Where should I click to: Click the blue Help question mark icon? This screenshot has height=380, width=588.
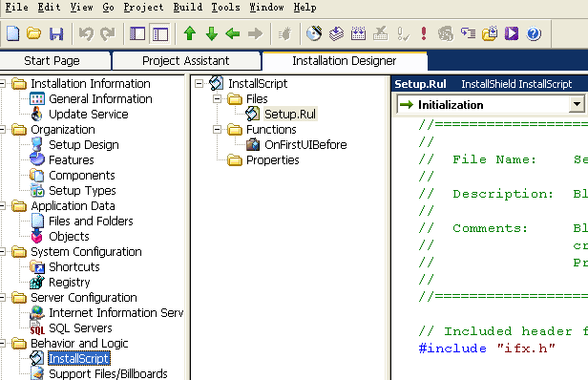point(534,33)
